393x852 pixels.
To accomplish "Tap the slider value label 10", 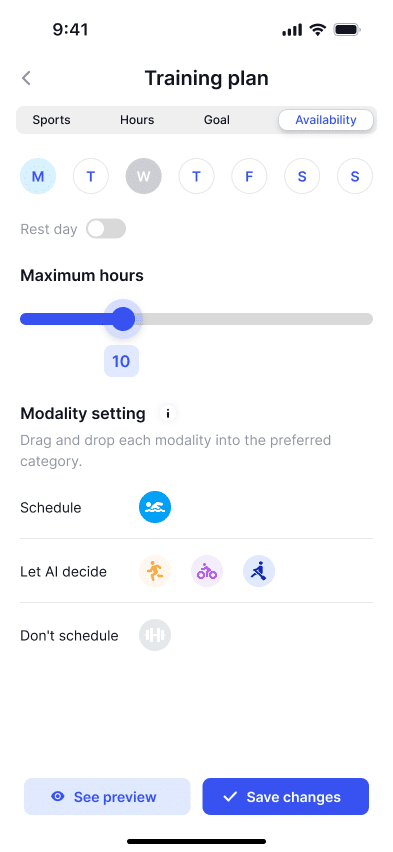I will tap(121, 361).
